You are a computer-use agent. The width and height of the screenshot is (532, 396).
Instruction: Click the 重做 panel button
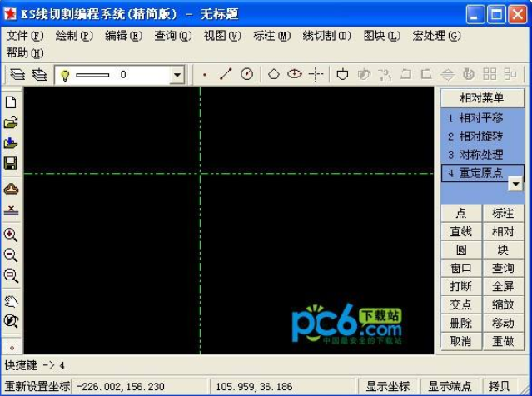coord(503,341)
